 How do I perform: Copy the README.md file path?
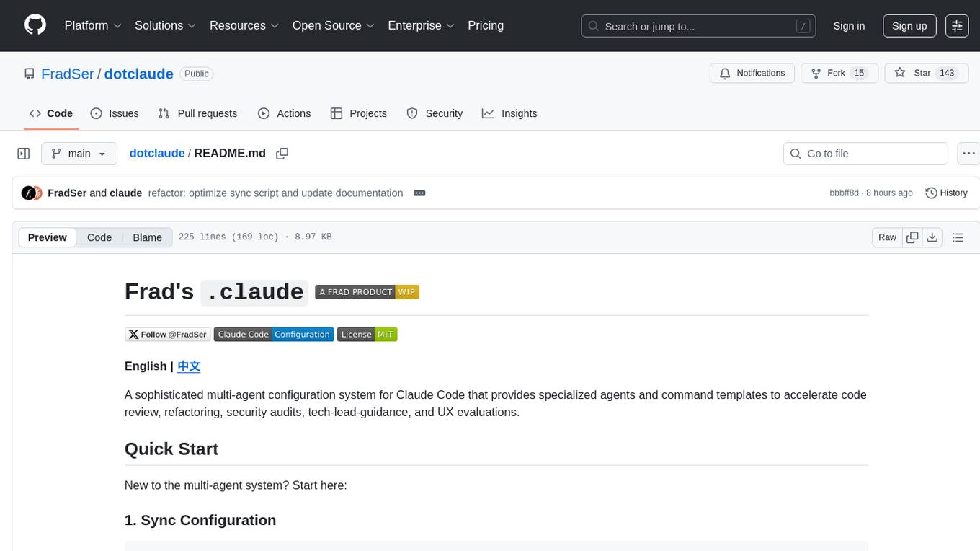tap(282, 154)
